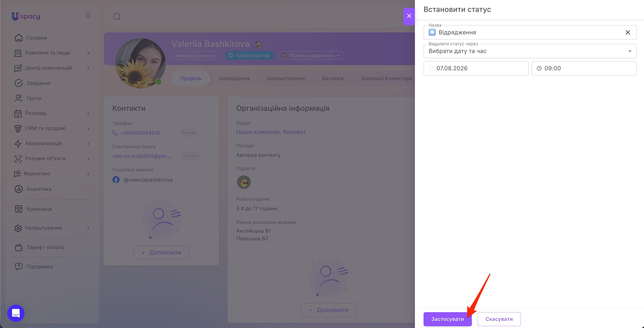The image size is (644, 328).
Task: Open the search magnifier icon
Action: click(x=117, y=17)
